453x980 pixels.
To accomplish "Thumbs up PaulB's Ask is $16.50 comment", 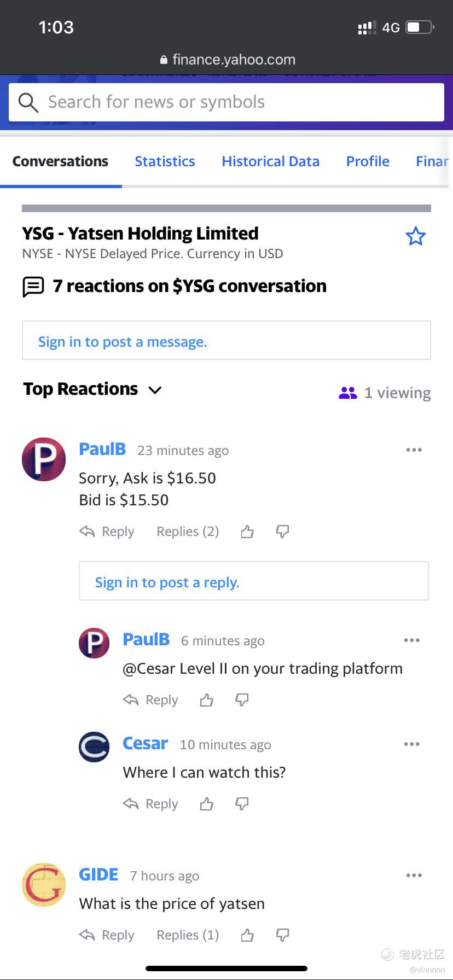I will tap(247, 532).
